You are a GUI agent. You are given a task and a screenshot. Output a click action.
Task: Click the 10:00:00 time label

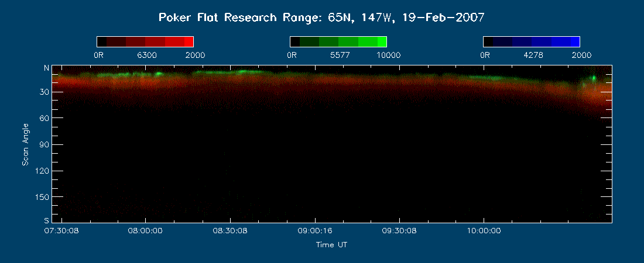pyautogui.click(x=483, y=231)
